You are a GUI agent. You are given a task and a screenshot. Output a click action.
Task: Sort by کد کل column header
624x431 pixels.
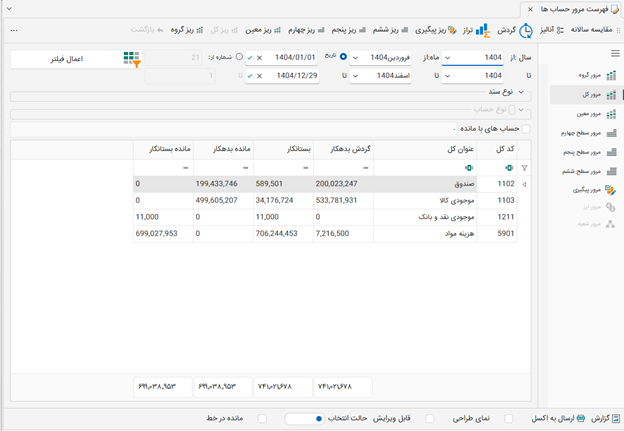pos(497,149)
